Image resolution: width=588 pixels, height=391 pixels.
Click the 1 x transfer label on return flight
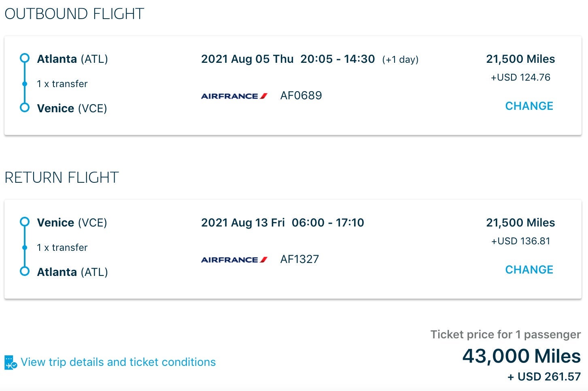click(62, 247)
